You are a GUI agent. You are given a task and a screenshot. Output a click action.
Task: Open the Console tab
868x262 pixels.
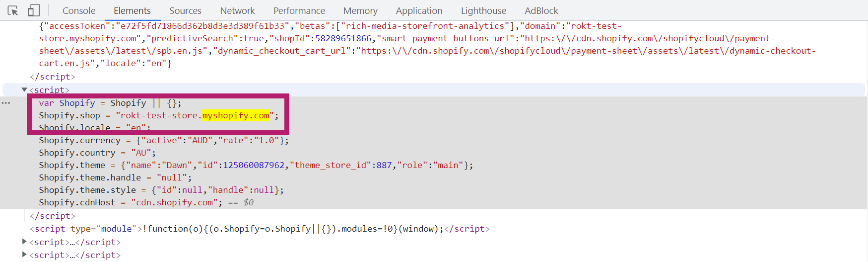(x=79, y=10)
